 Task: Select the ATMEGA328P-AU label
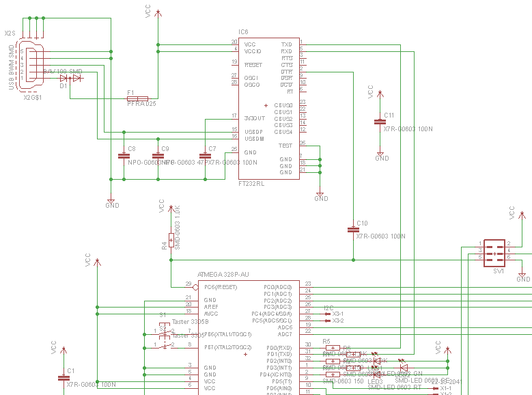tap(223, 275)
